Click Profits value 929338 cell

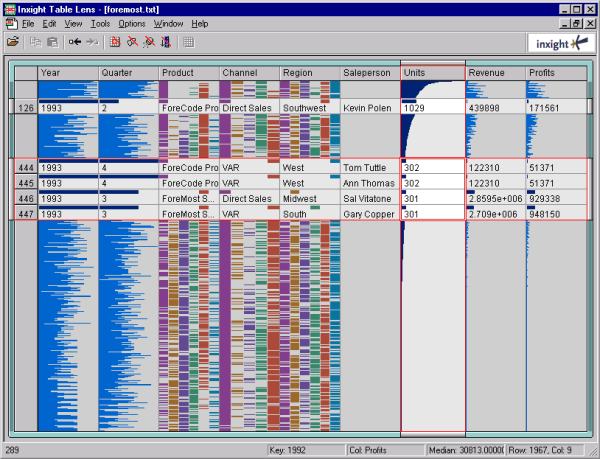tap(556, 199)
